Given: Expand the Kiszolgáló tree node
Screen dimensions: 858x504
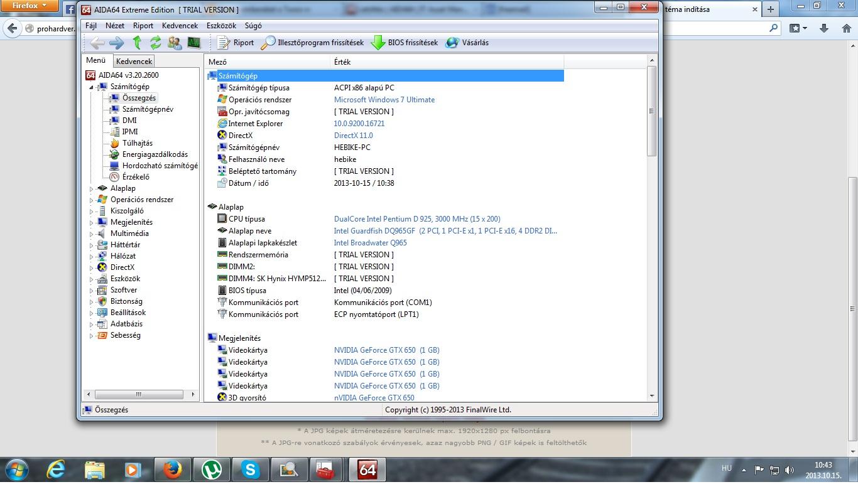Looking at the screenshot, I should pos(91,211).
